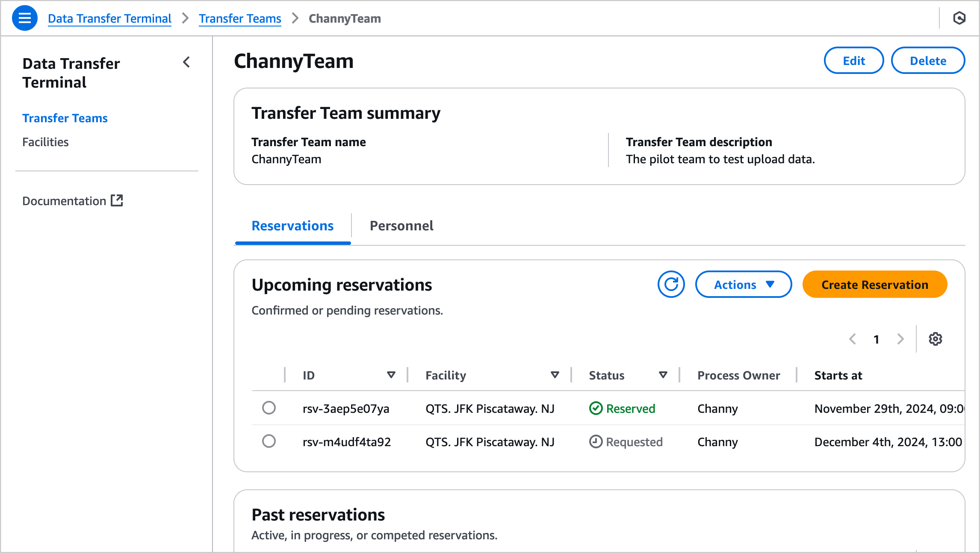
Task: Open Transfer Teams breadcrumb link
Action: pos(240,19)
